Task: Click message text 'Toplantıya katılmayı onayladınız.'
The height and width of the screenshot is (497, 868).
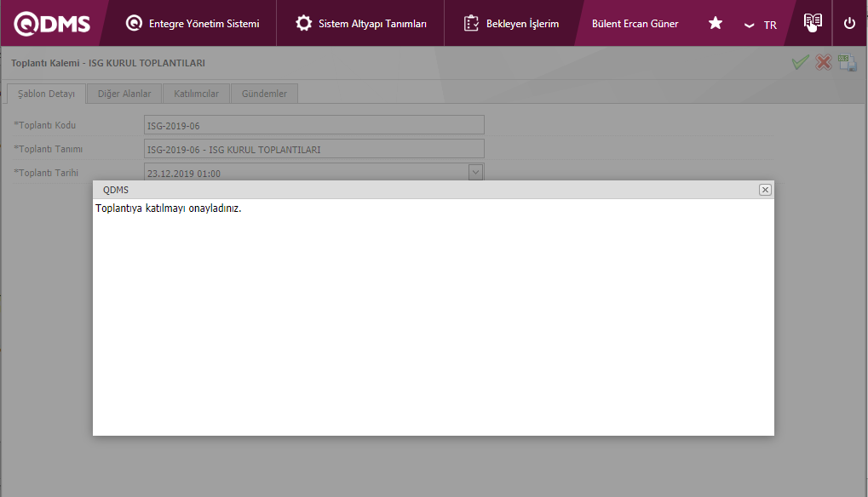Action: click(169, 209)
